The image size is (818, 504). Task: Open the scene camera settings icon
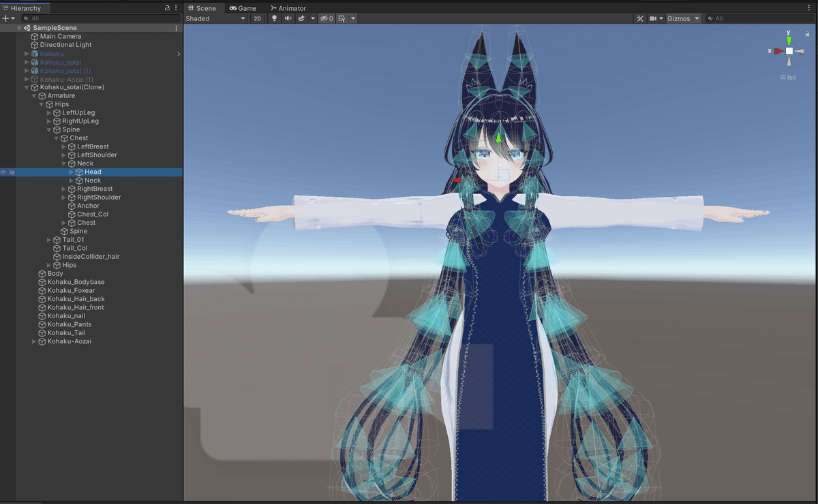[x=653, y=18]
